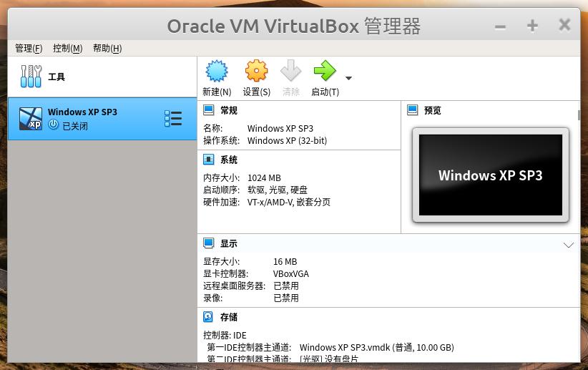588x370 pixels.
Task: Click the video memory value 16 MB
Action: point(285,261)
